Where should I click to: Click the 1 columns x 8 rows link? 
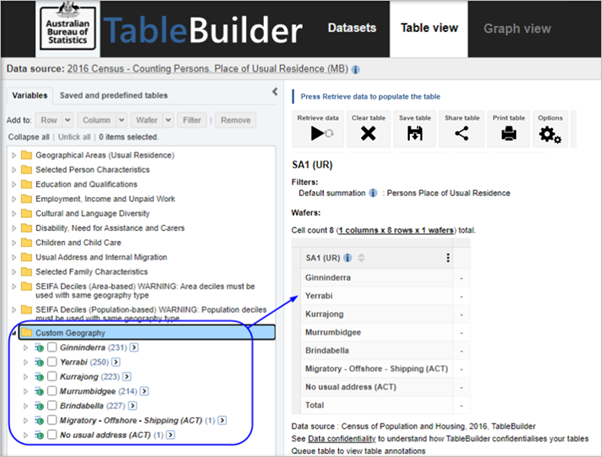point(396,230)
